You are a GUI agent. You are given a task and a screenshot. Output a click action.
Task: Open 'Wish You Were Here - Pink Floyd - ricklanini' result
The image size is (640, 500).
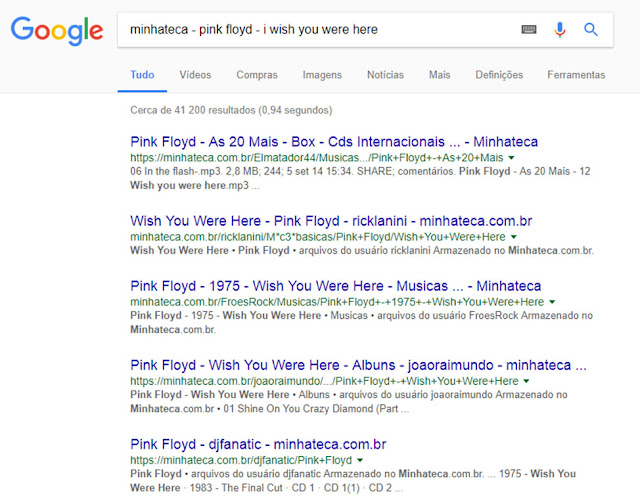(331, 221)
